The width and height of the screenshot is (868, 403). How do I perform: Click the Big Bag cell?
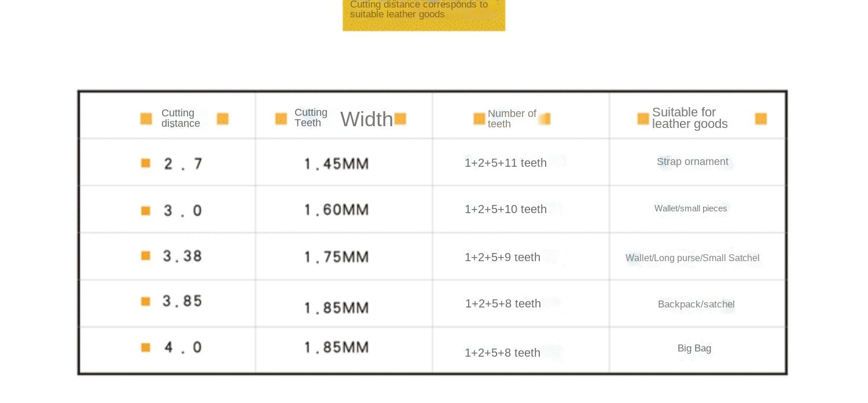[694, 348]
